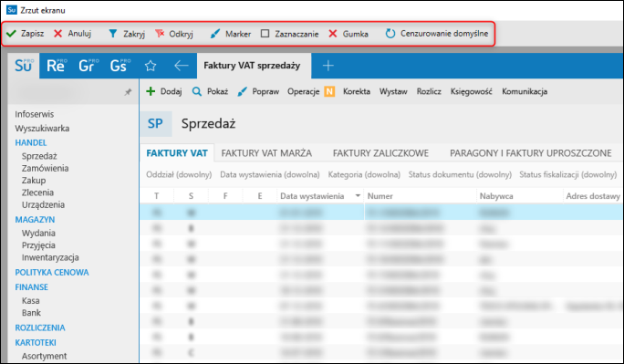624x364 pixels.
Task: Open a new tab with plus icon
Action: [x=328, y=66]
